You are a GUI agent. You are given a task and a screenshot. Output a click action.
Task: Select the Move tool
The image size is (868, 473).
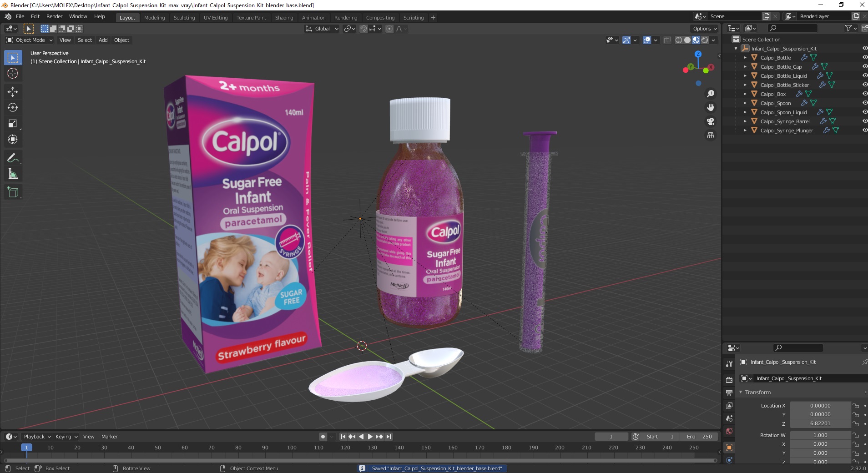pos(13,91)
